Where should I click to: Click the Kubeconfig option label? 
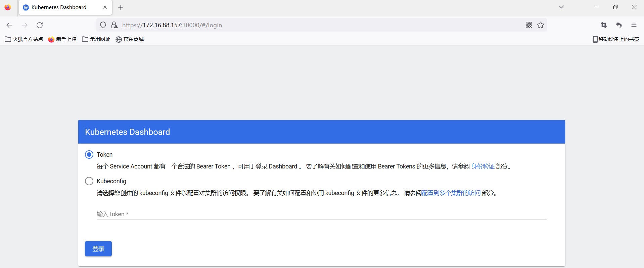tap(111, 181)
